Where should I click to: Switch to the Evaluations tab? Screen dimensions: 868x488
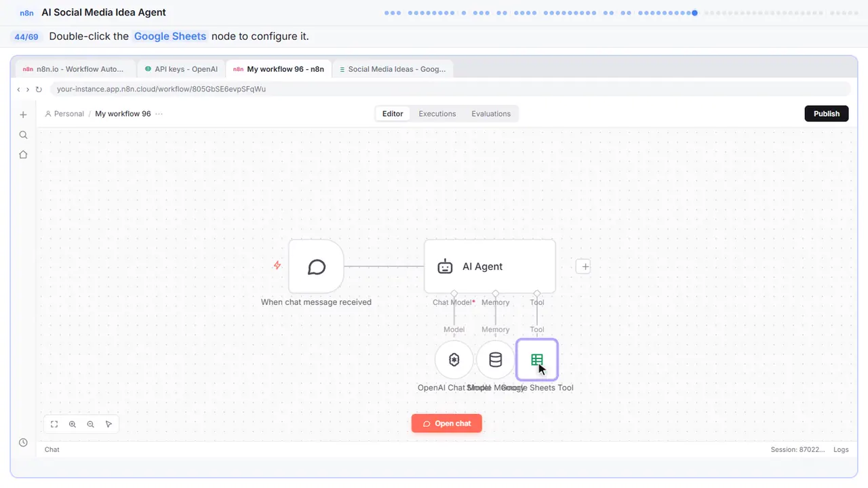(491, 114)
